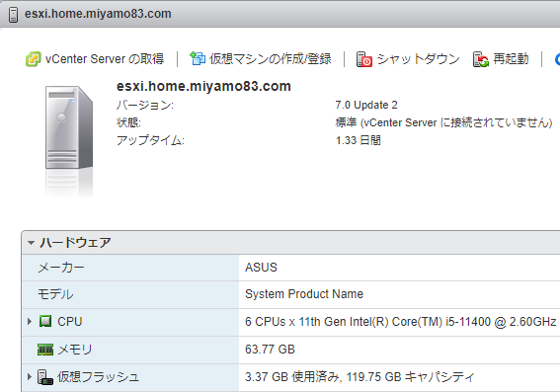The height and width of the screenshot is (392, 560).
Task: Click the create/register virtual machine icon
Action: click(198, 58)
